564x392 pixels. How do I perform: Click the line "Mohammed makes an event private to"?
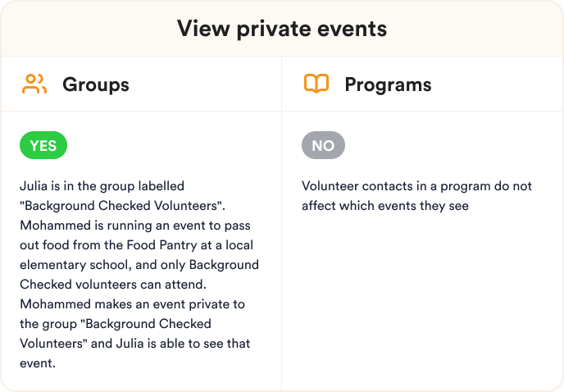pos(132,304)
